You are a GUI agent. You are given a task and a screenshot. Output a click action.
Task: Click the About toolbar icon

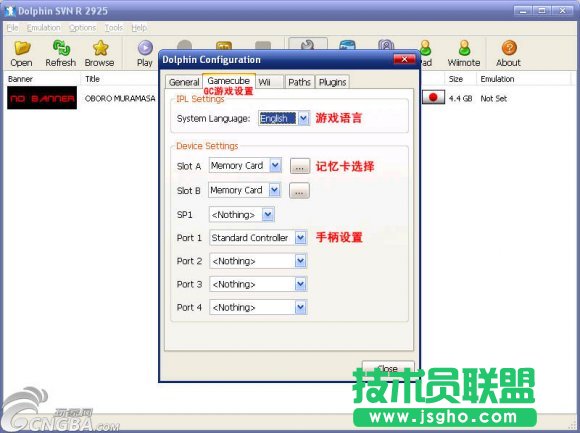click(x=509, y=48)
